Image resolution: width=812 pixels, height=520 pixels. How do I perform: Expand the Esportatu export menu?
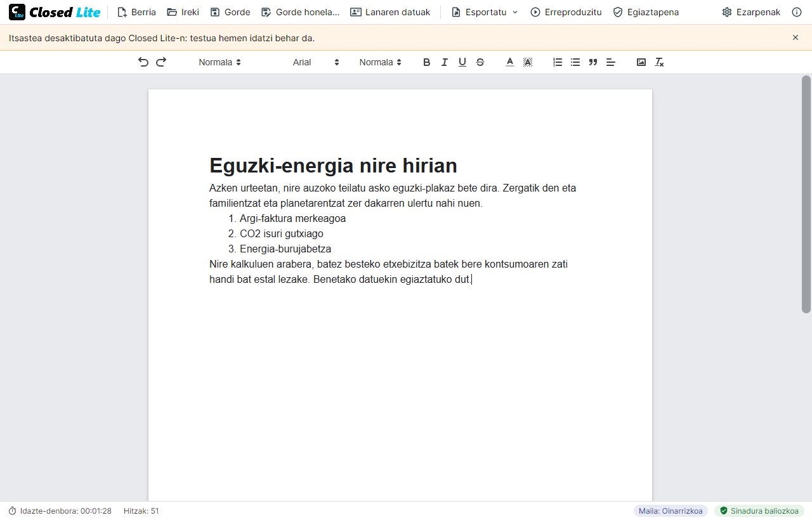tap(485, 12)
